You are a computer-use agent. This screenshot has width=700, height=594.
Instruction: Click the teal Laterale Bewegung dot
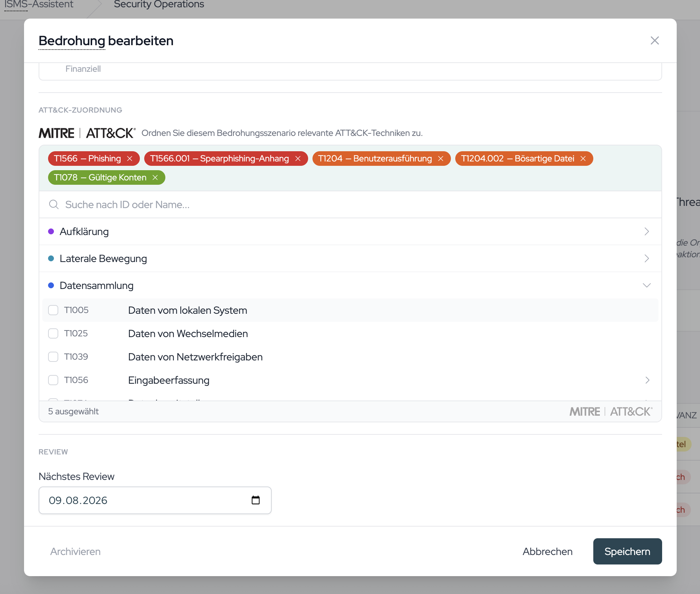(x=51, y=258)
